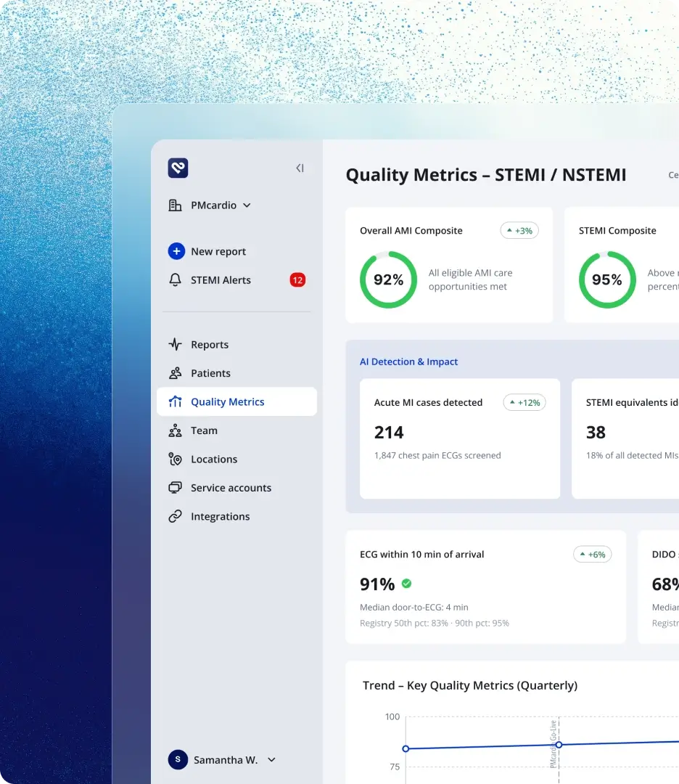
Task: Click the All eligible AMI care opportunities text
Action: click(470, 279)
